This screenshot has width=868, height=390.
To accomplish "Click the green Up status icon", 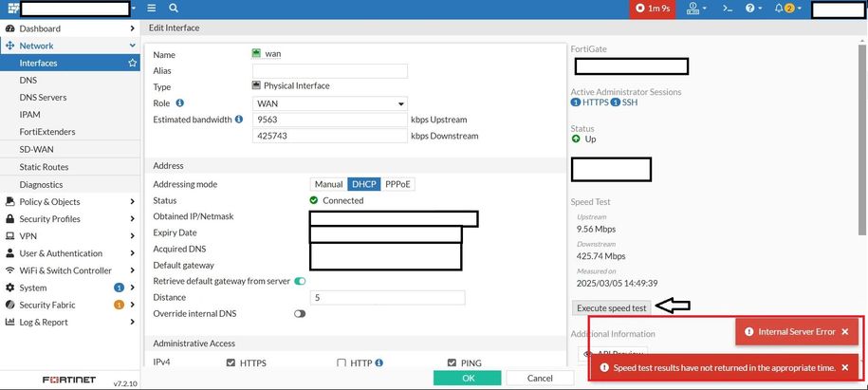I will coord(576,139).
